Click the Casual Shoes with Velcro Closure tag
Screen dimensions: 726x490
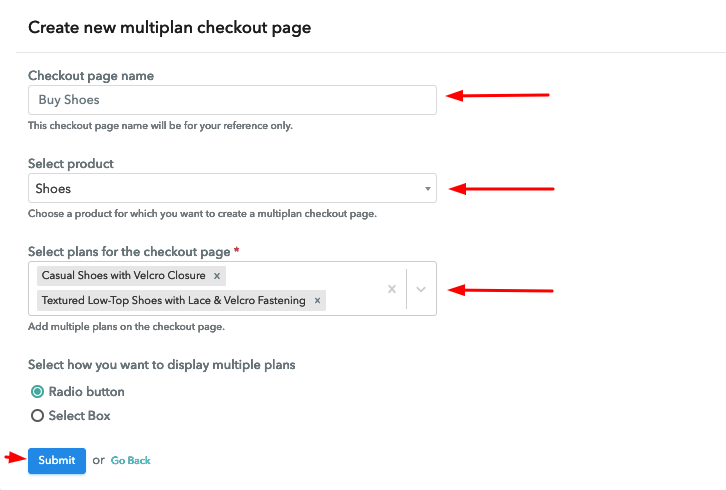[x=124, y=276]
